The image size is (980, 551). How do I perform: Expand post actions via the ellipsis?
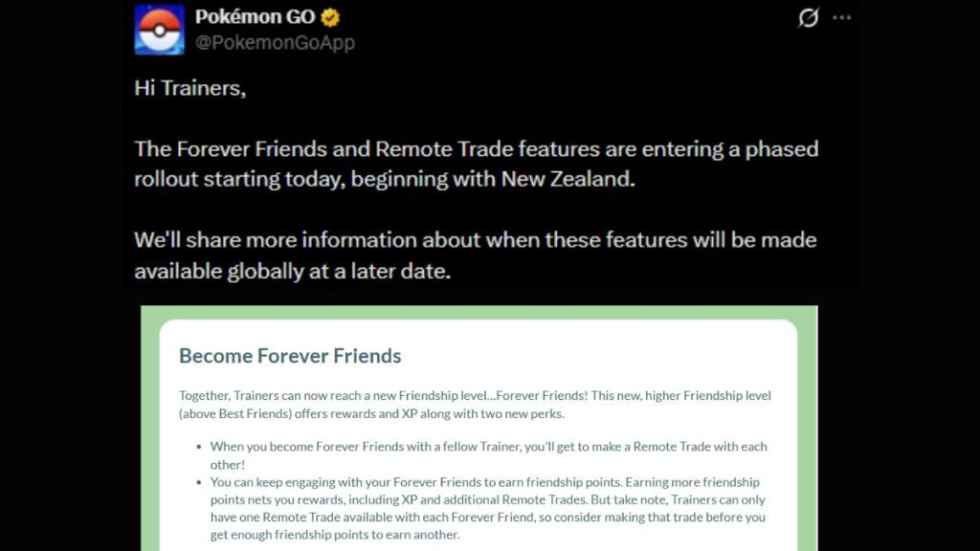[841, 16]
